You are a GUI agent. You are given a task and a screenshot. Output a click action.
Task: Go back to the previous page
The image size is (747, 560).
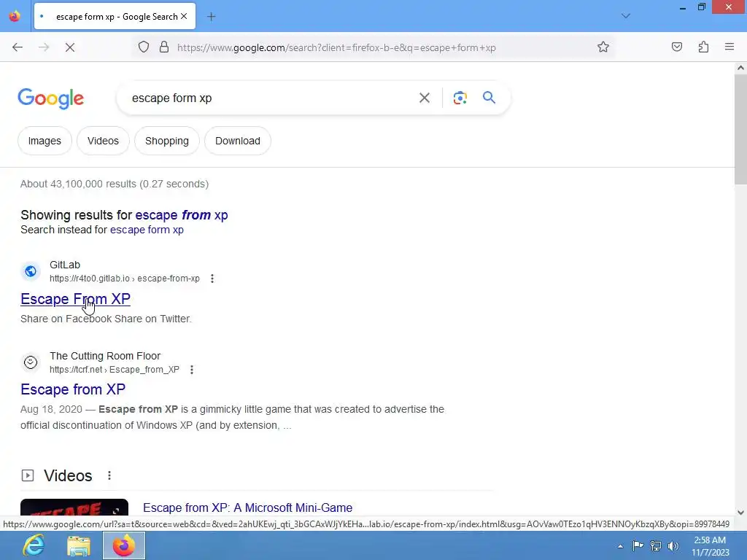tap(18, 47)
